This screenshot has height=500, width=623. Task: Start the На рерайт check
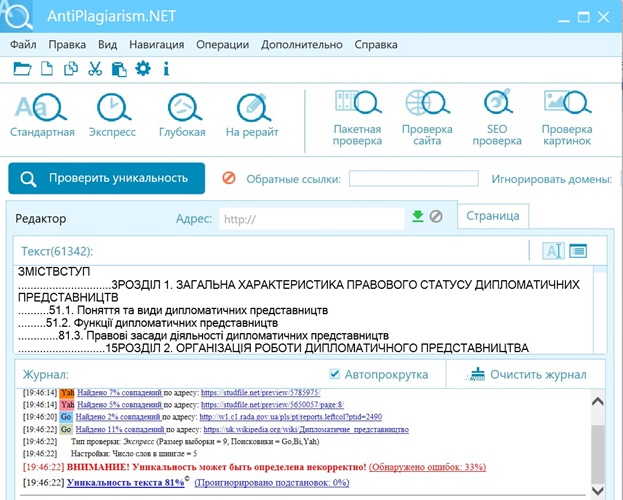[x=252, y=115]
